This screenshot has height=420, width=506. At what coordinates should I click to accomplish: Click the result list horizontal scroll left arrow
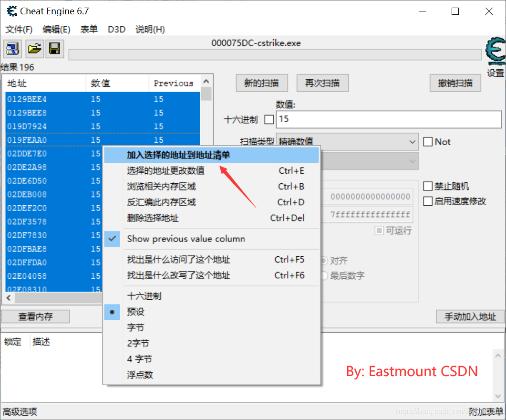(x=9, y=298)
